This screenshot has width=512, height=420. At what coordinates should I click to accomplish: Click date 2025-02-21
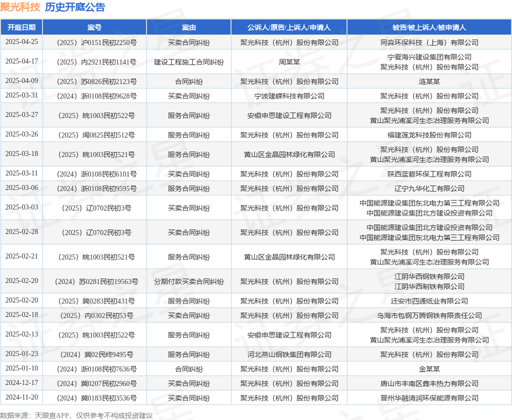tap(21, 256)
